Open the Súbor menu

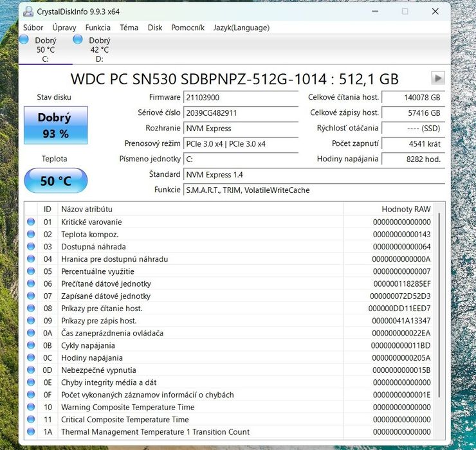click(33, 28)
